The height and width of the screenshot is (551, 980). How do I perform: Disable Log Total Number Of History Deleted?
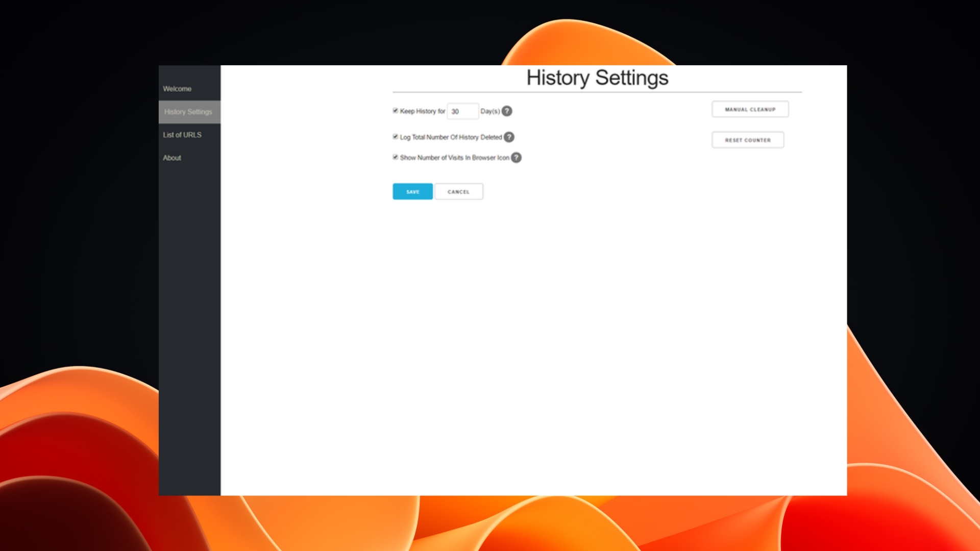point(395,136)
